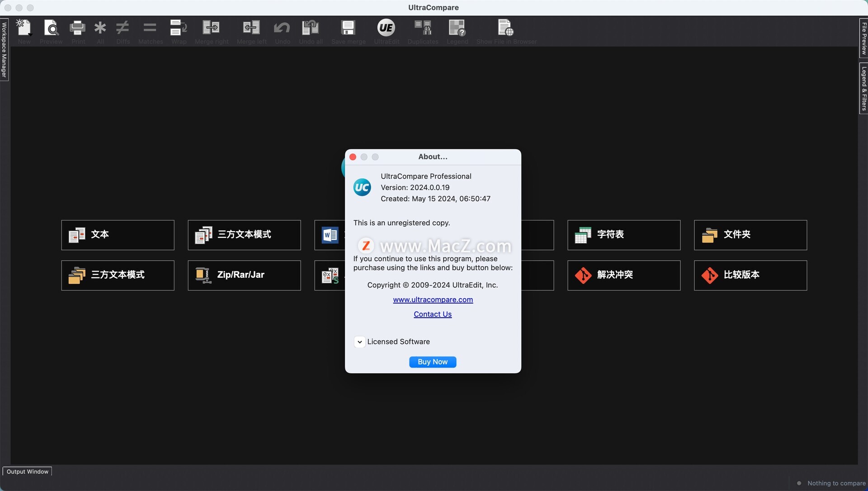The width and height of the screenshot is (868, 491).
Task: Show All lines with asterisk icon
Action: pos(100,28)
